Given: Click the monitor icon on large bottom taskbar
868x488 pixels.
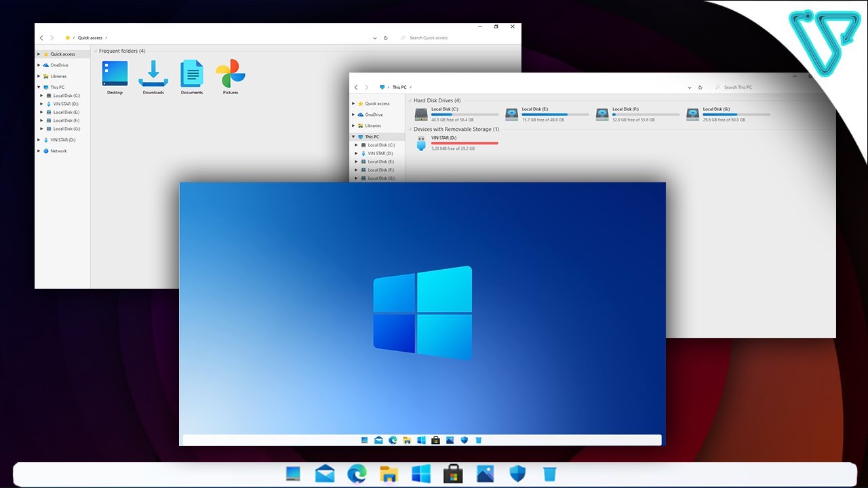Looking at the screenshot, I should tap(293, 474).
